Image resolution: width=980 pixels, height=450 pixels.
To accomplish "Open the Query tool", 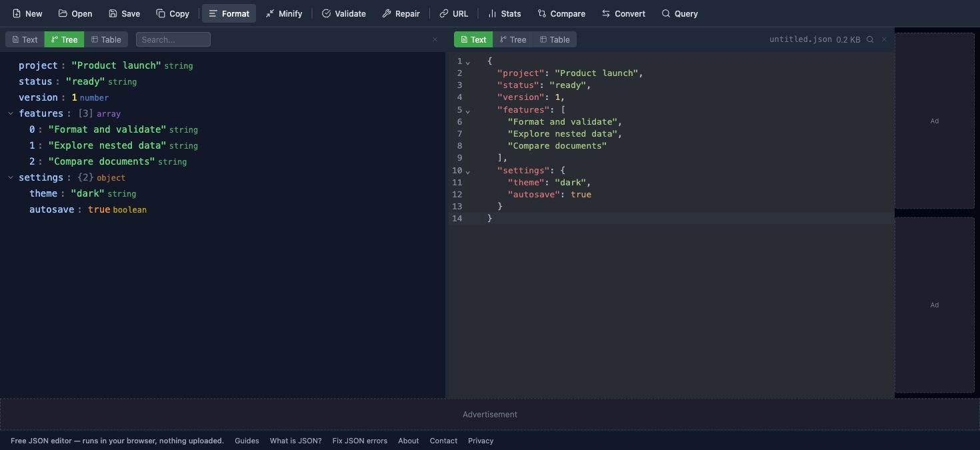I will pyautogui.click(x=679, y=13).
